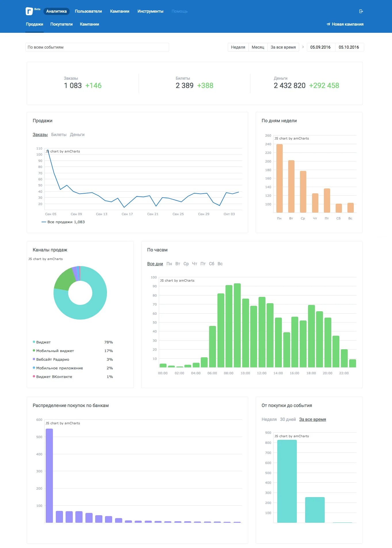
Task: Click the Распределение покупок по банкам heading
Action: point(71,405)
